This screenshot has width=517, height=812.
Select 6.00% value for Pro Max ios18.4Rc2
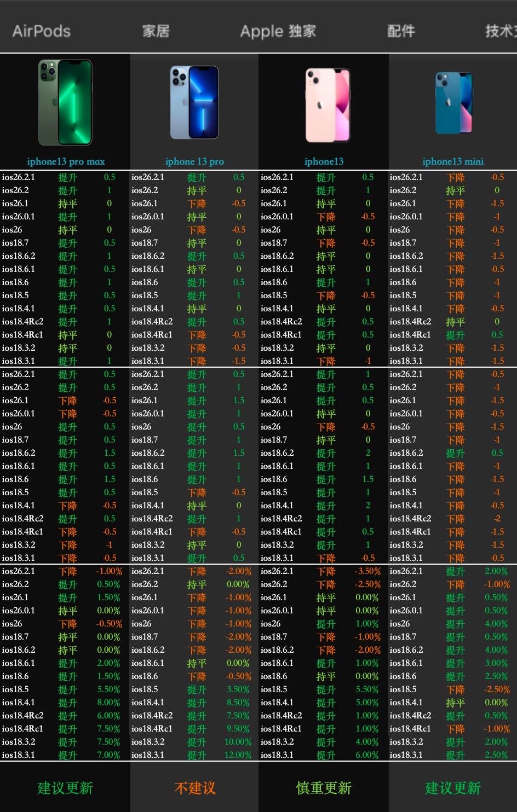point(108,716)
